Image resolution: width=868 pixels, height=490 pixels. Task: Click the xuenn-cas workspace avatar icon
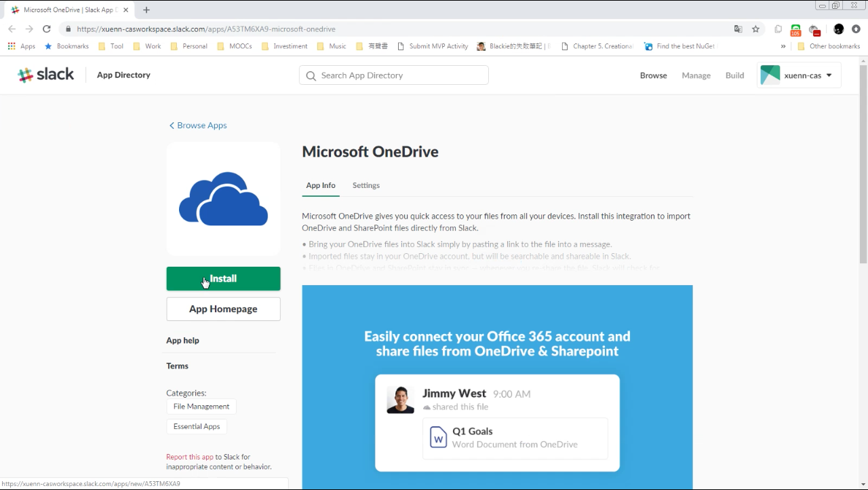(x=770, y=75)
